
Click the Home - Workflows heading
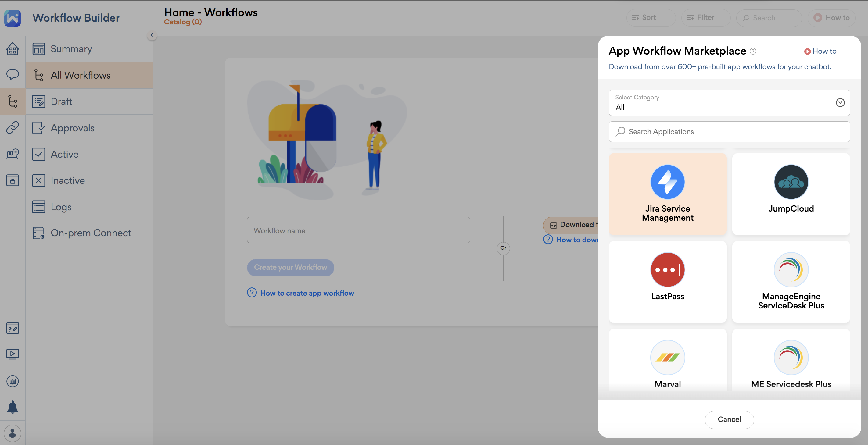click(211, 12)
